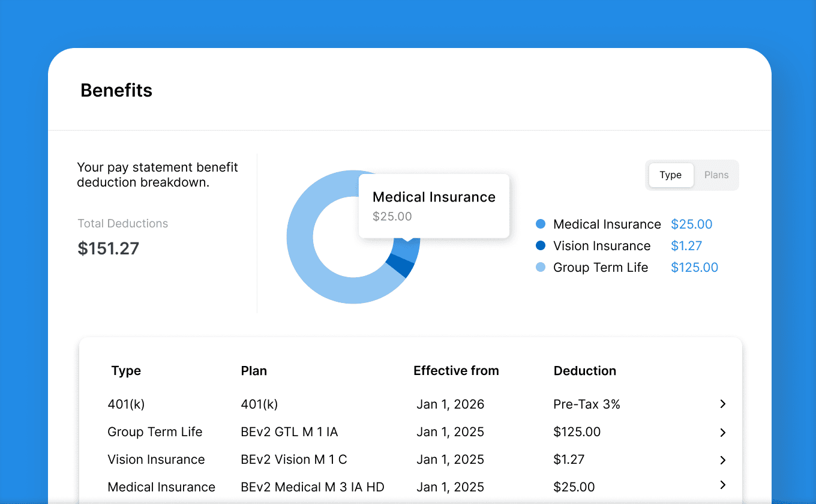
Task: Open the $25.00 Medical Insurance amount link
Action: pos(692,224)
